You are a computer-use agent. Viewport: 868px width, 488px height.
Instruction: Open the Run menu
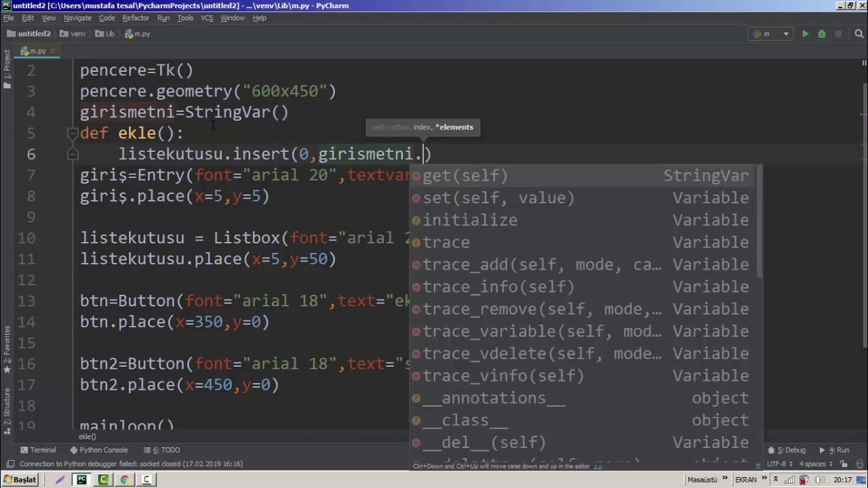pos(163,18)
